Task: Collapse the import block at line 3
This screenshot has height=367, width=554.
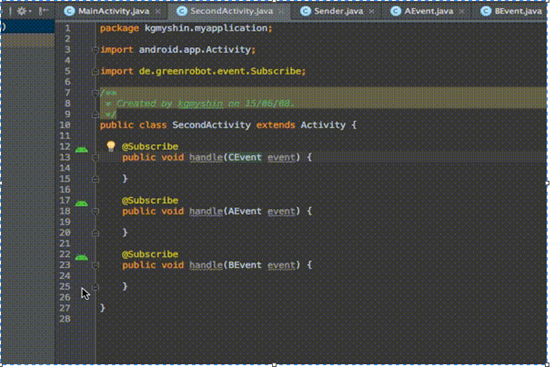Action: tap(95, 50)
